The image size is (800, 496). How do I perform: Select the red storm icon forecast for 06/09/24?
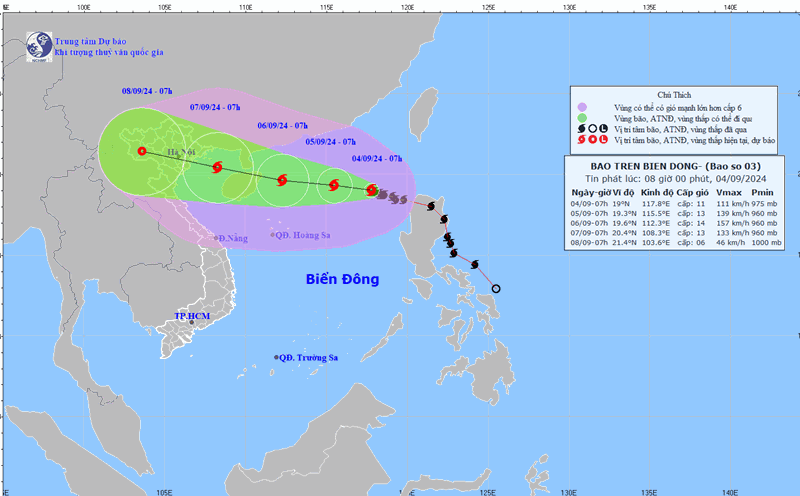click(x=279, y=180)
